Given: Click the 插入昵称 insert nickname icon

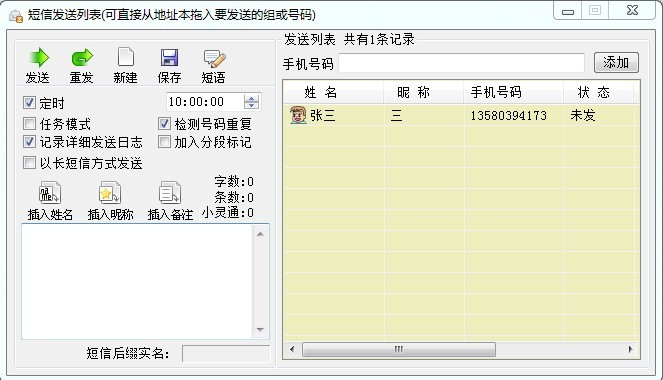Looking at the screenshot, I should click(110, 193).
